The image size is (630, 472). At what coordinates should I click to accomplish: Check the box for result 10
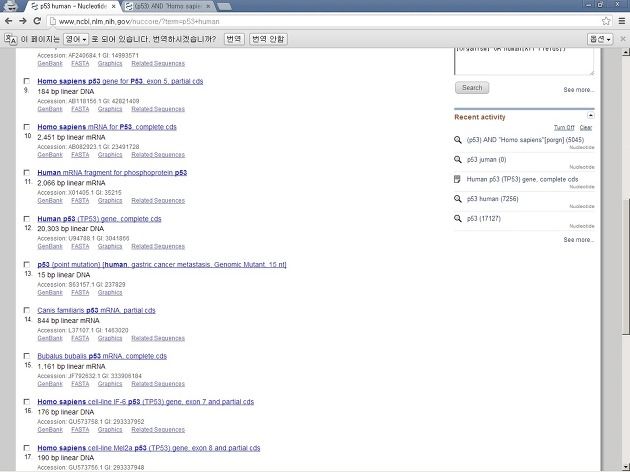pos(27,127)
